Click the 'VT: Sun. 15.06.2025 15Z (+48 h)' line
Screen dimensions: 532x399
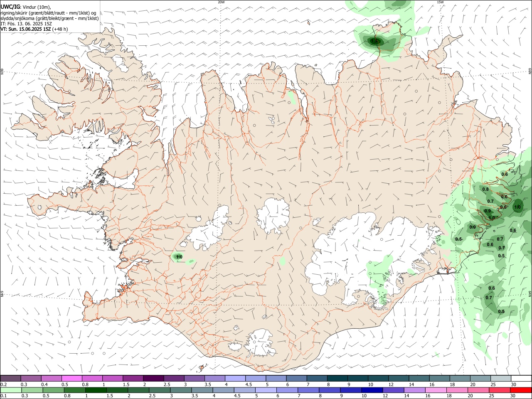34,29
